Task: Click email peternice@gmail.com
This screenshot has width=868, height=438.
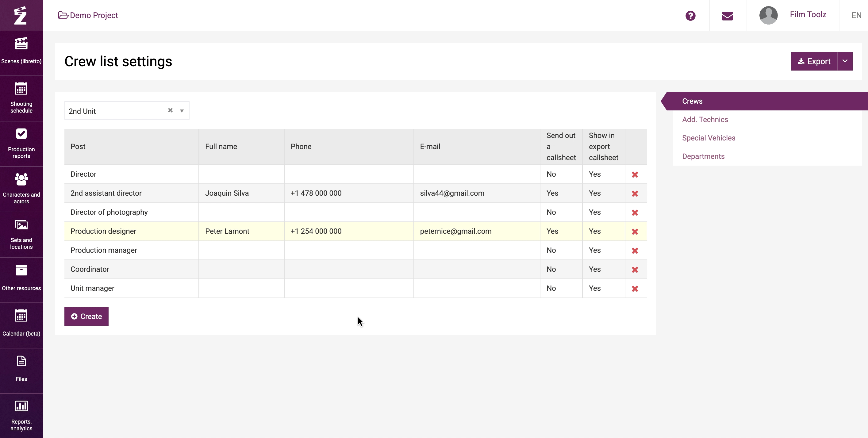Action: click(x=455, y=231)
